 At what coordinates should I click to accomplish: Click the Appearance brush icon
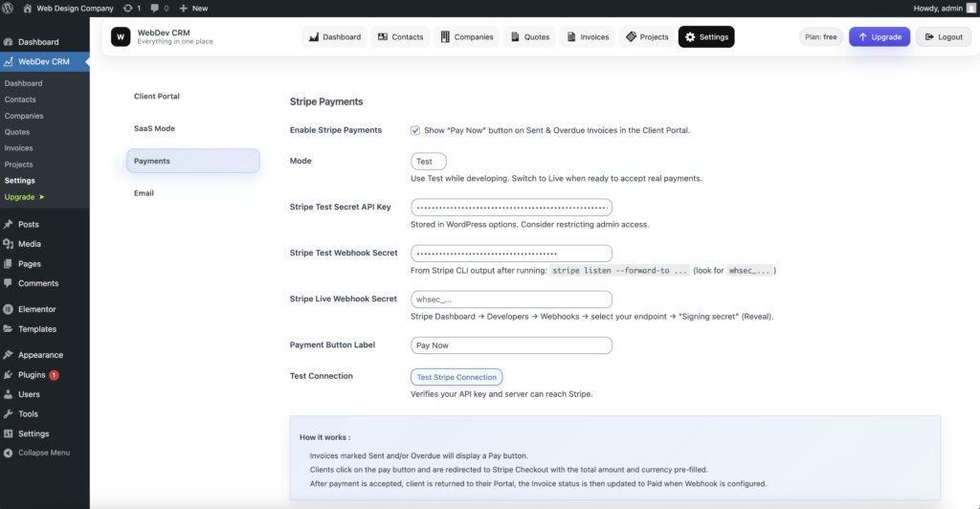pos(8,355)
